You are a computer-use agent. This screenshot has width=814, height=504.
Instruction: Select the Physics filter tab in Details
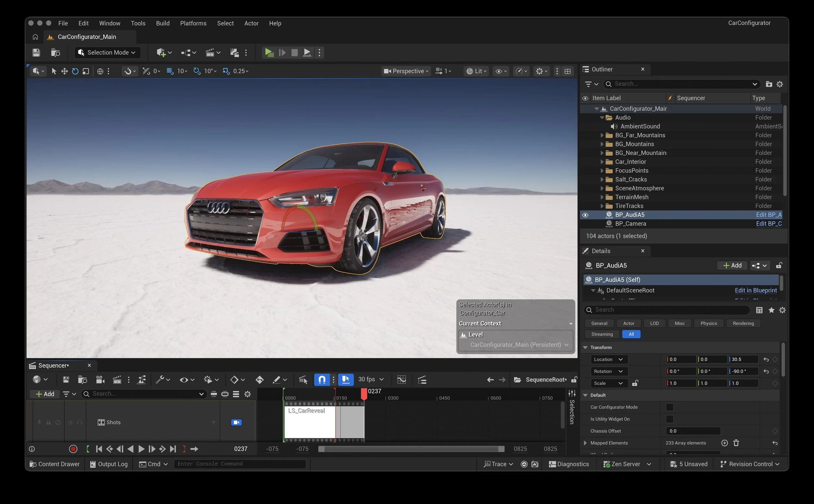click(x=708, y=323)
